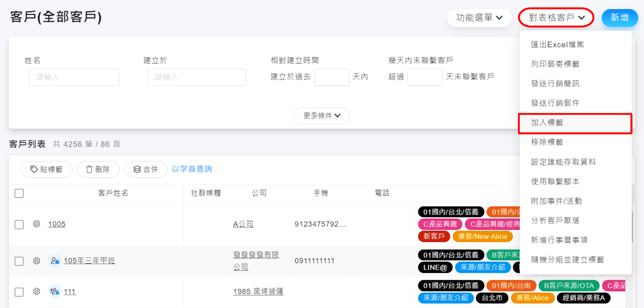644x308 pixels.
Task: Click the tag icon button 貼標籤
Action: (47, 169)
